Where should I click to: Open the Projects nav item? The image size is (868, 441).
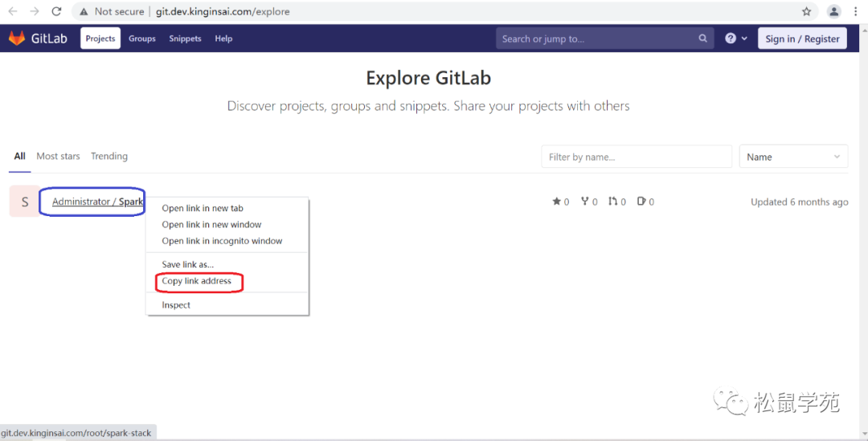100,39
